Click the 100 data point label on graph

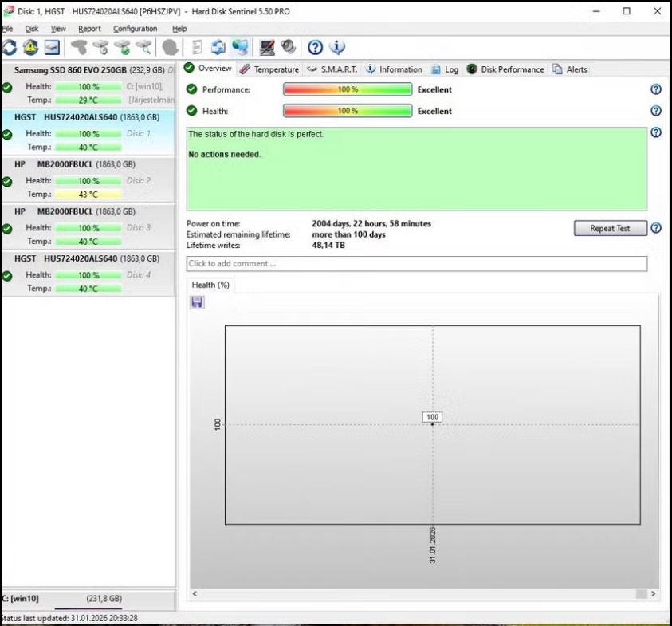(432, 417)
